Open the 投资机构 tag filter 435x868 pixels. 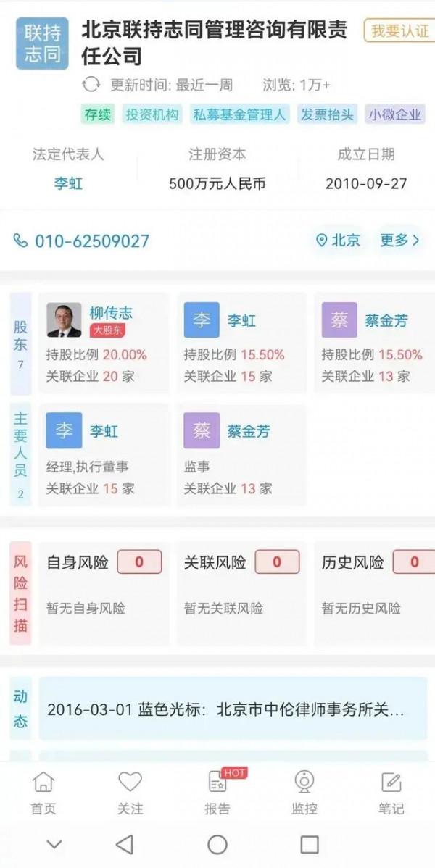pos(152,114)
